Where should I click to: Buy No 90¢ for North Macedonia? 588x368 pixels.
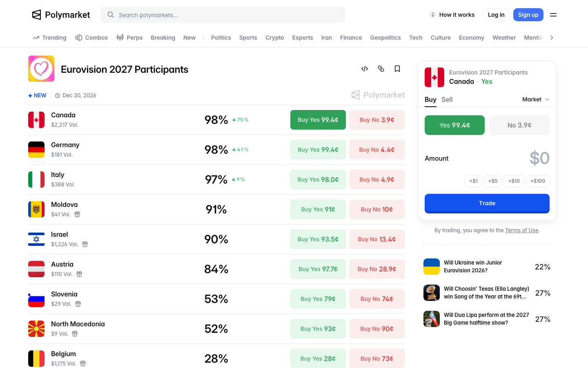click(377, 329)
